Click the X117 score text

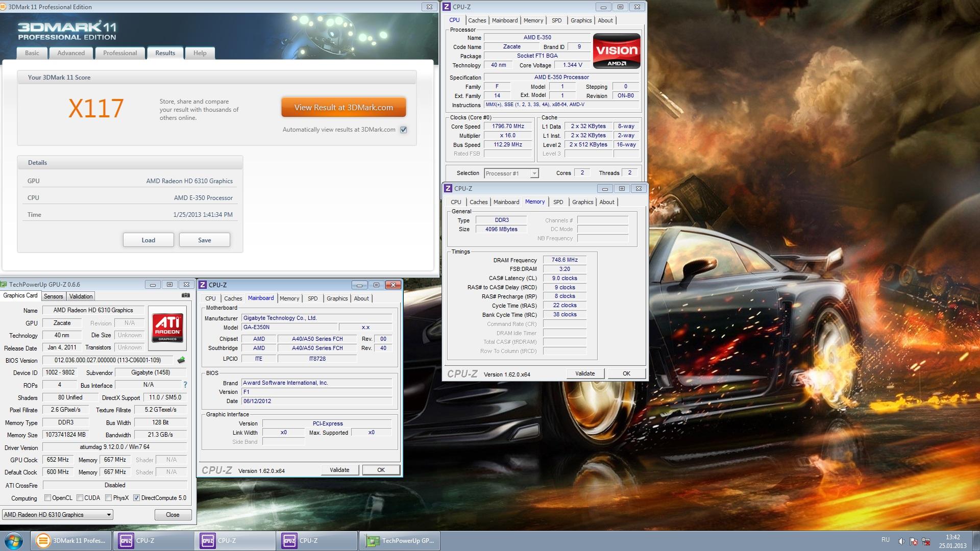point(96,108)
